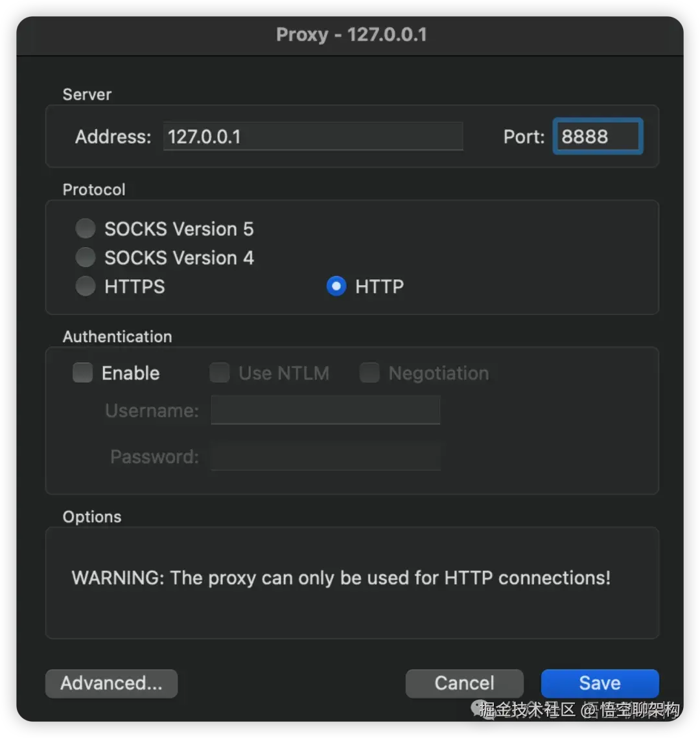Image resolution: width=700 pixels, height=738 pixels.
Task: Click the Proxy - 127.0.0.1 title bar
Action: tap(351, 34)
